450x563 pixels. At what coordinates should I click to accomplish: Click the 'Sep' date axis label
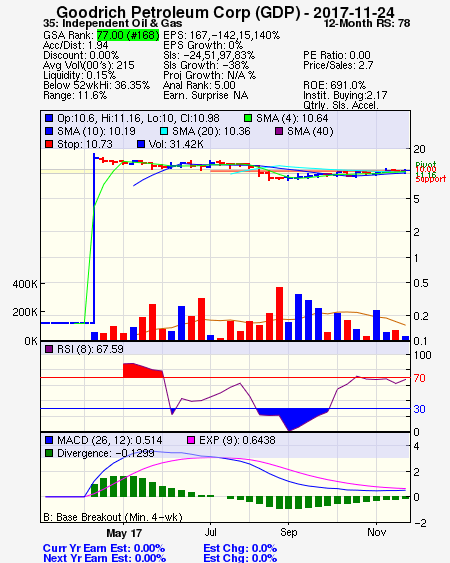click(289, 532)
